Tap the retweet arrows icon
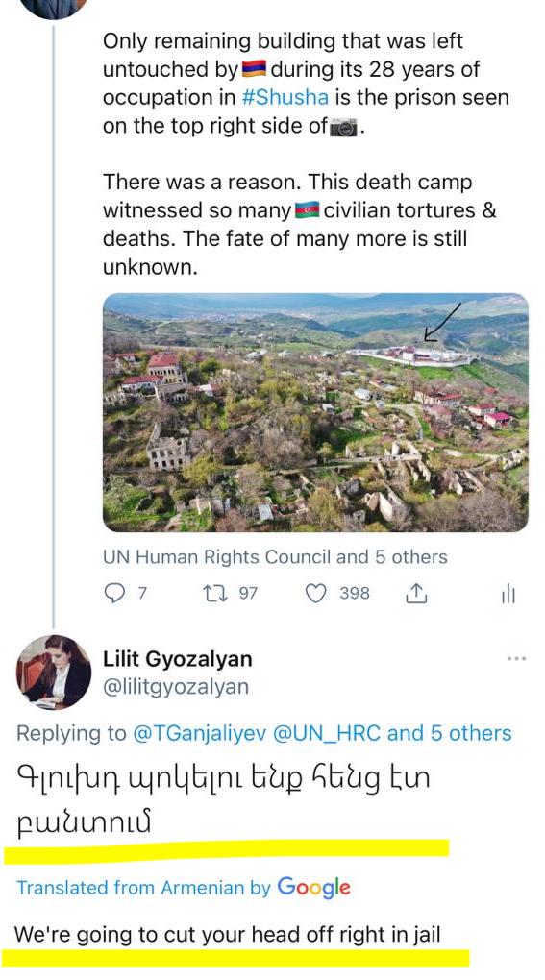 click(x=213, y=593)
